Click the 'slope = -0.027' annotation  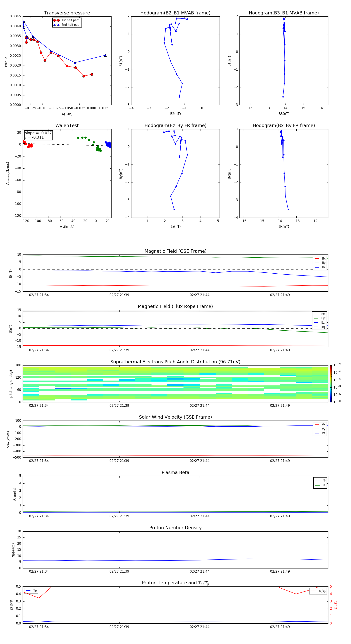[x=38, y=133]
